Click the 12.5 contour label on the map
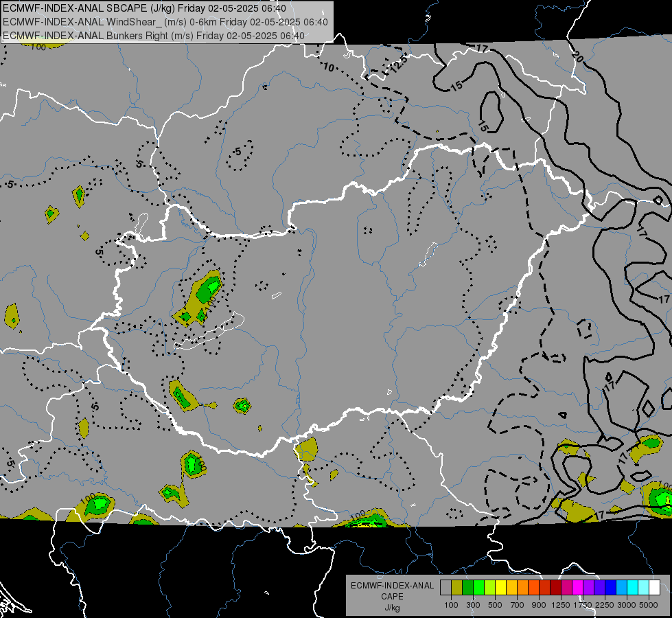The height and width of the screenshot is (618, 672). pos(399,65)
